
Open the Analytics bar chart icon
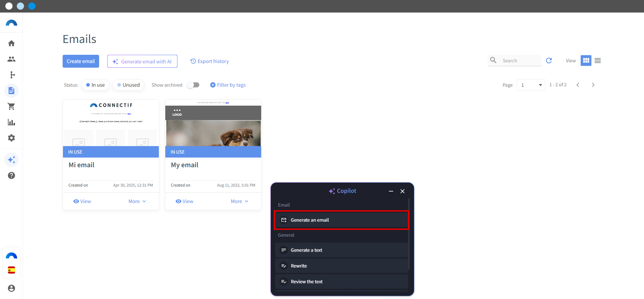coord(11,122)
